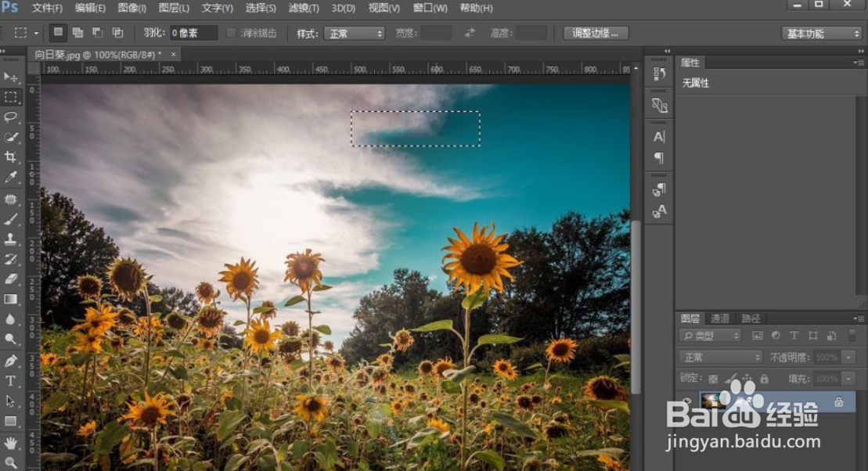Open the fill slider dropdown arrow
Viewport: 868px width, 471px height.
[x=848, y=379]
